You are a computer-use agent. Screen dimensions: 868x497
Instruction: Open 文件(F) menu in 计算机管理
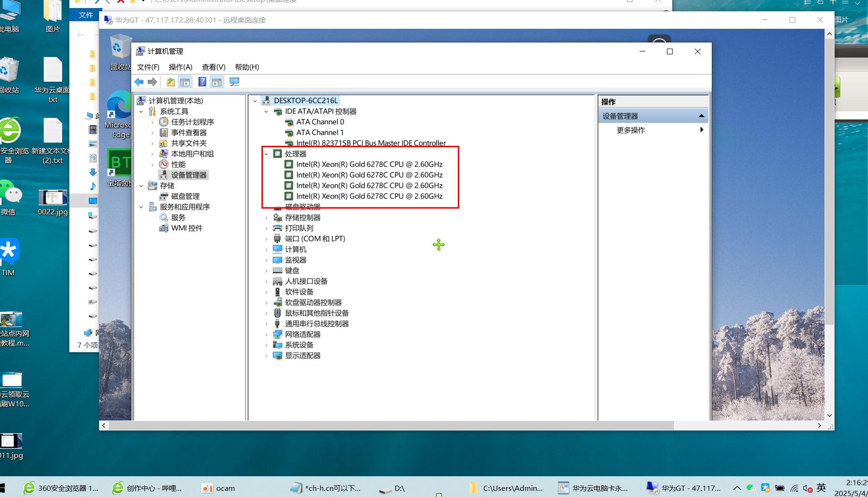(x=148, y=67)
